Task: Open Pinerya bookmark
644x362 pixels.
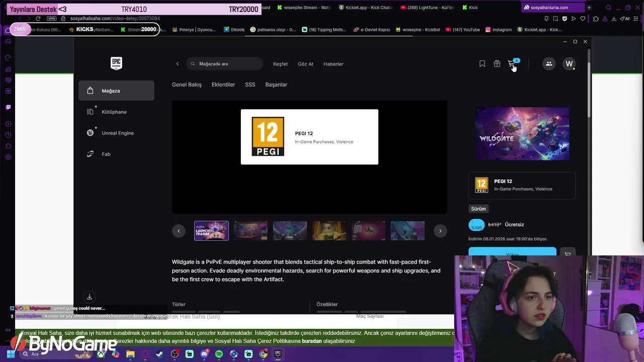Action: 194,30
